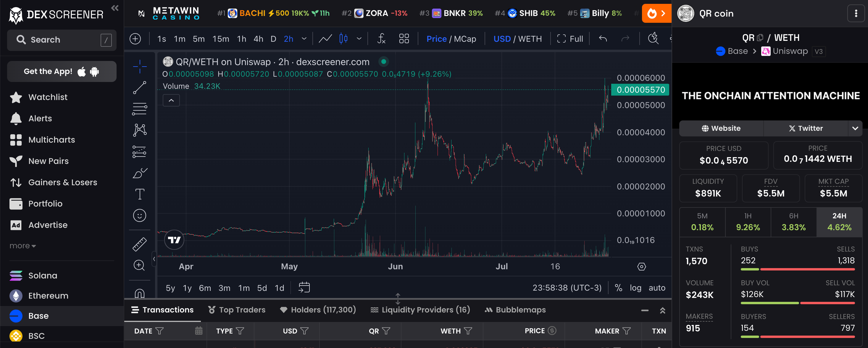
Task: Select the trend line drawing tool
Action: pos(140,88)
